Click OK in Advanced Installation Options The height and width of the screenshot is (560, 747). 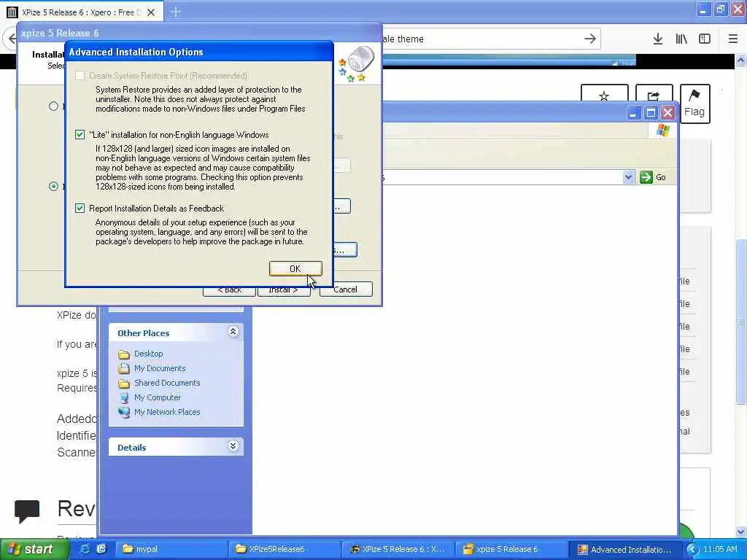pyautogui.click(x=295, y=268)
